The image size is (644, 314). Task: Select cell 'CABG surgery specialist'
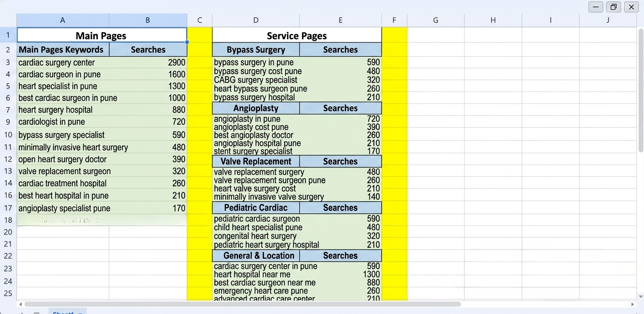tap(255, 80)
